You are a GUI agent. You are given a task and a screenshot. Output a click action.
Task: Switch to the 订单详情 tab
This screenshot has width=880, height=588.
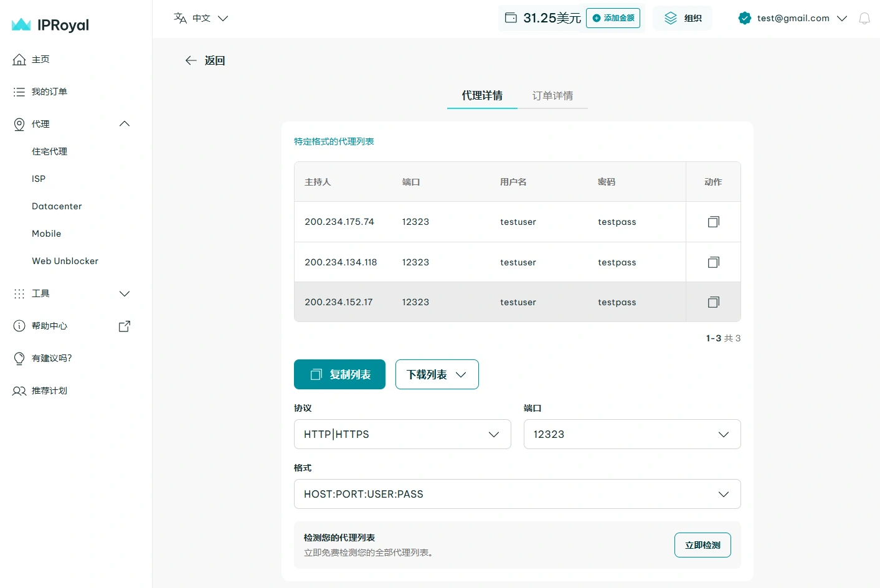click(552, 95)
